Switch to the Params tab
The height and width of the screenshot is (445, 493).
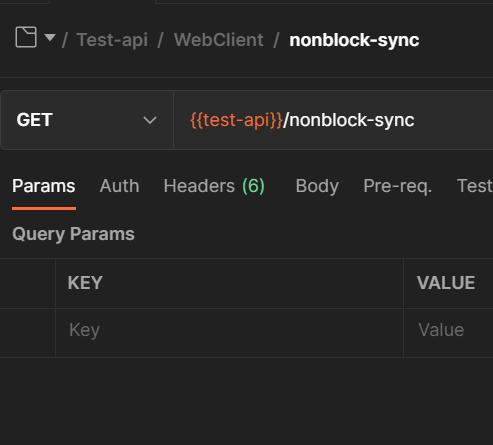tap(44, 186)
